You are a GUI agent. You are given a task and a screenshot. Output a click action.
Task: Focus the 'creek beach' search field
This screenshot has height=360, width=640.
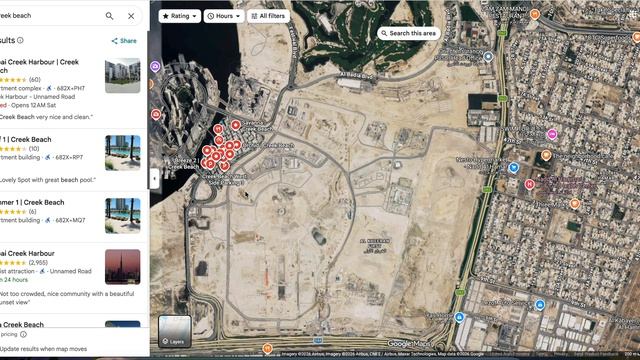49,16
